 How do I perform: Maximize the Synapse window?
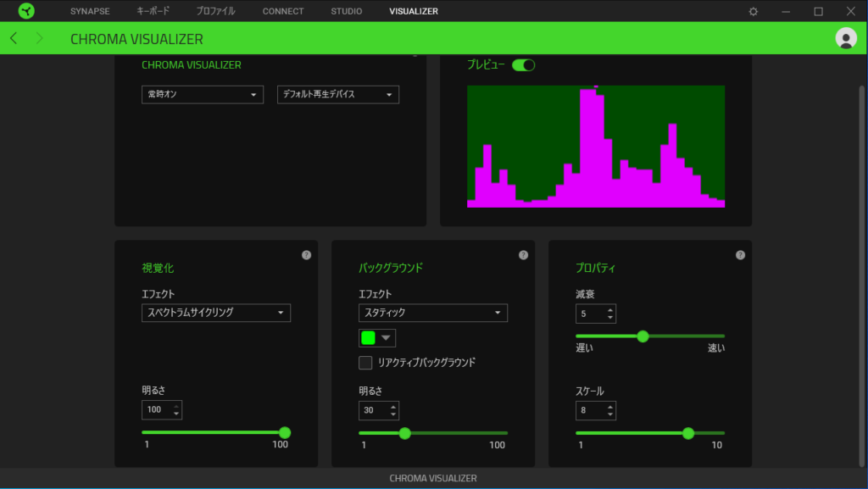pos(818,11)
